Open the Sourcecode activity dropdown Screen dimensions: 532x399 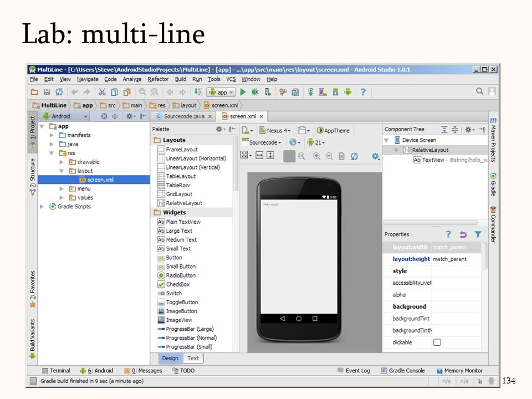(x=261, y=142)
